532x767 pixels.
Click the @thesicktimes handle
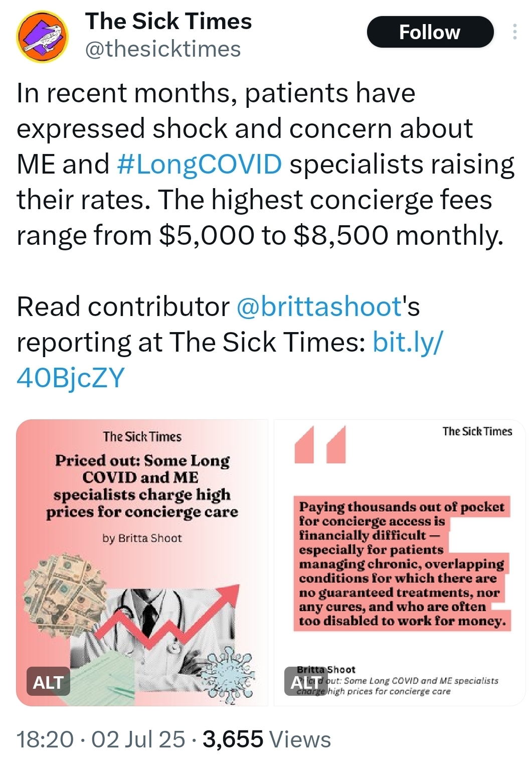click(163, 49)
